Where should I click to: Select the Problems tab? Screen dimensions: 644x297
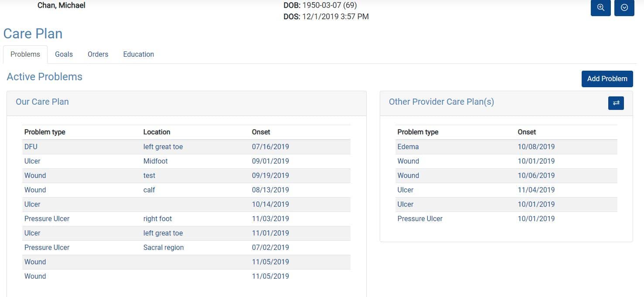[x=25, y=54]
